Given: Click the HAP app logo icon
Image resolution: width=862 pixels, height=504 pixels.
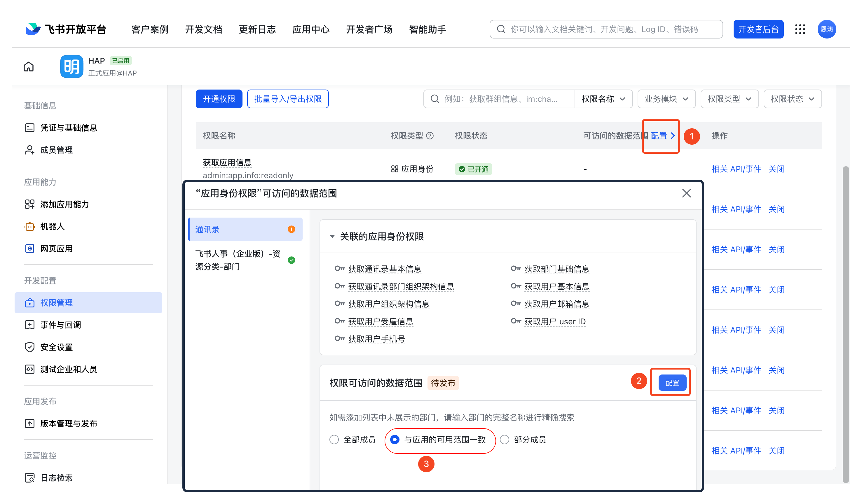Looking at the screenshot, I should click(71, 67).
